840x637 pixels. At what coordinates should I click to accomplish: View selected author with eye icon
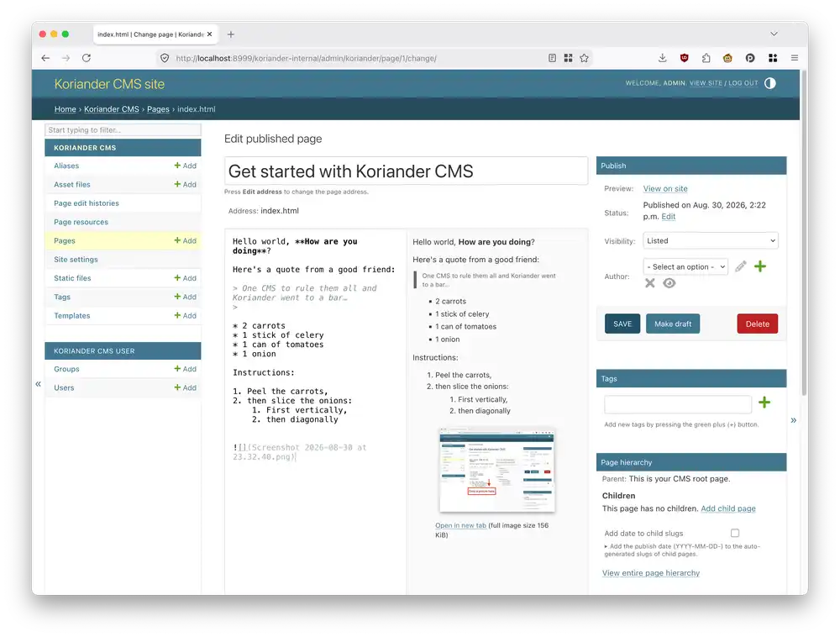pyautogui.click(x=669, y=283)
